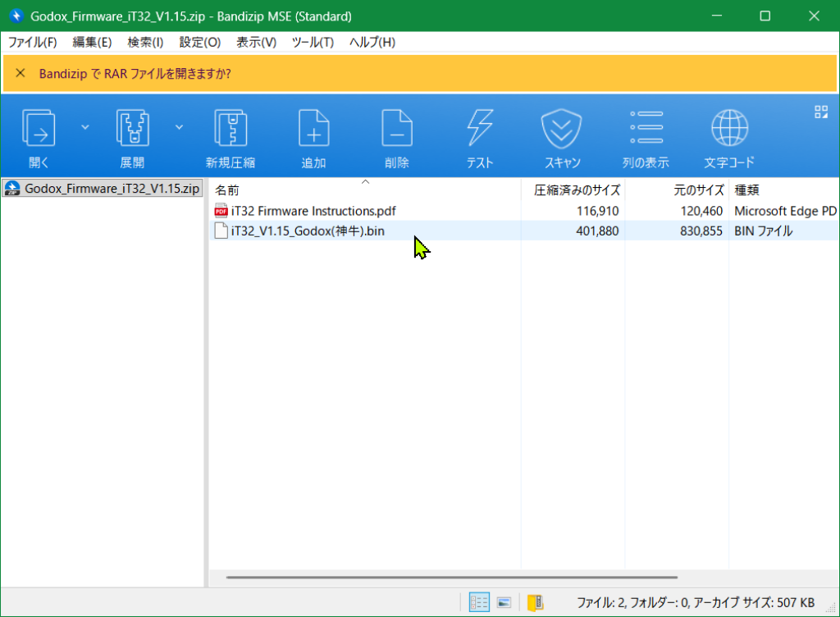Screen dimensions: 840x617
Task: Open the toolbar layout grid menu
Action: 820,112
